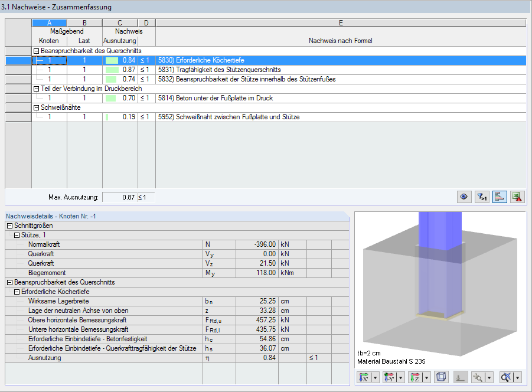Select column header B
532x392 pixels.
[84, 22]
